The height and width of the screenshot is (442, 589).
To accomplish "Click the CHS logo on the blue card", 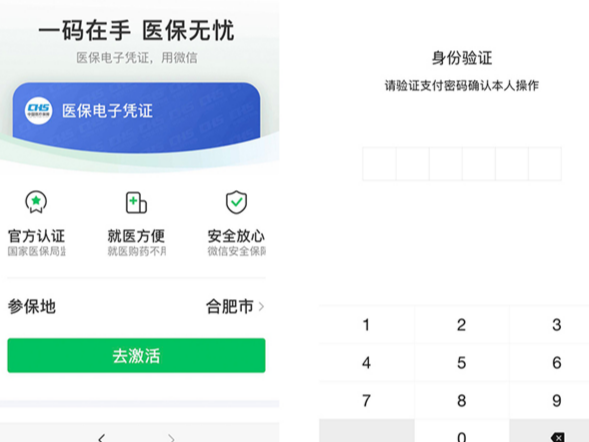I will click(x=38, y=110).
